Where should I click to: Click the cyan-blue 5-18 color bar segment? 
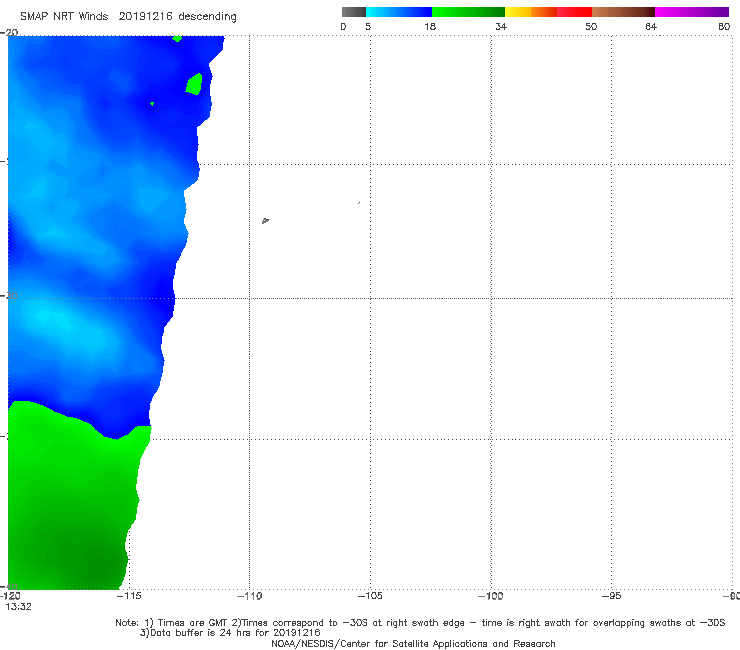[x=399, y=12]
